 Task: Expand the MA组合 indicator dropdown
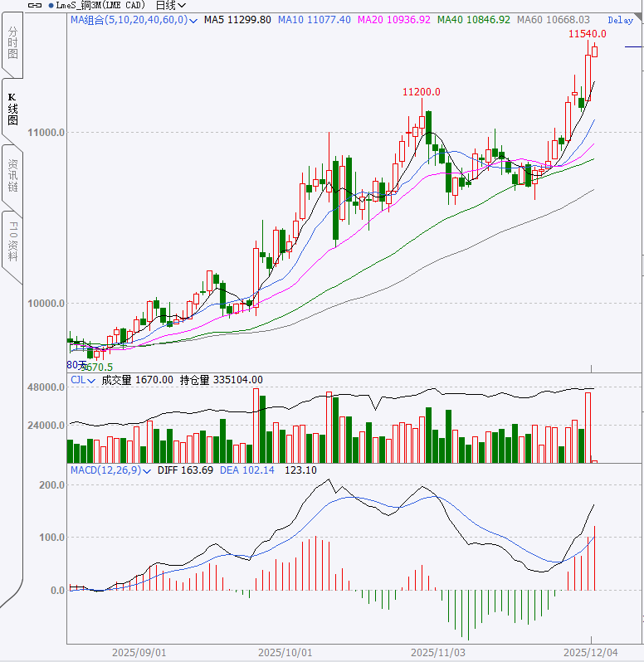(193, 19)
